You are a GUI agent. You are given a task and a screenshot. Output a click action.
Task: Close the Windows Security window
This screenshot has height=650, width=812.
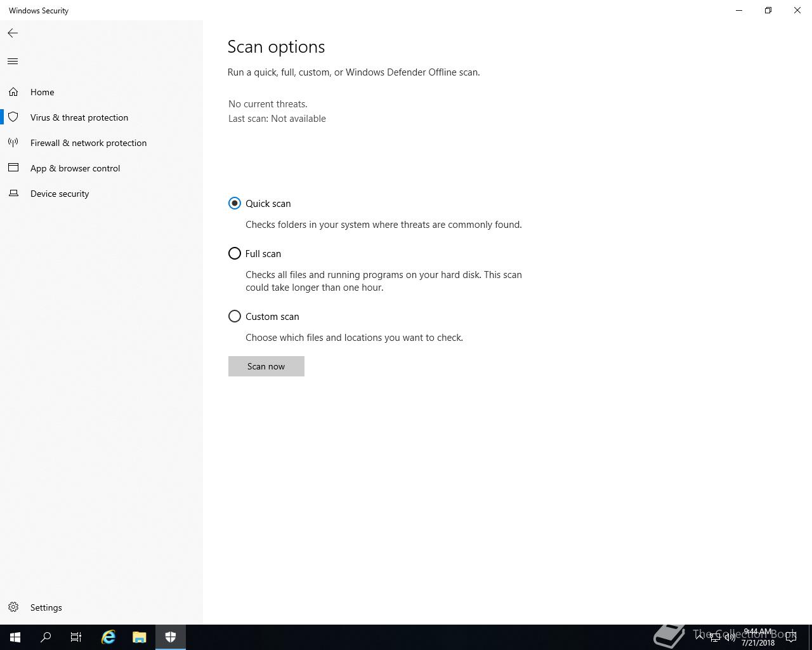(x=797, y=10)
